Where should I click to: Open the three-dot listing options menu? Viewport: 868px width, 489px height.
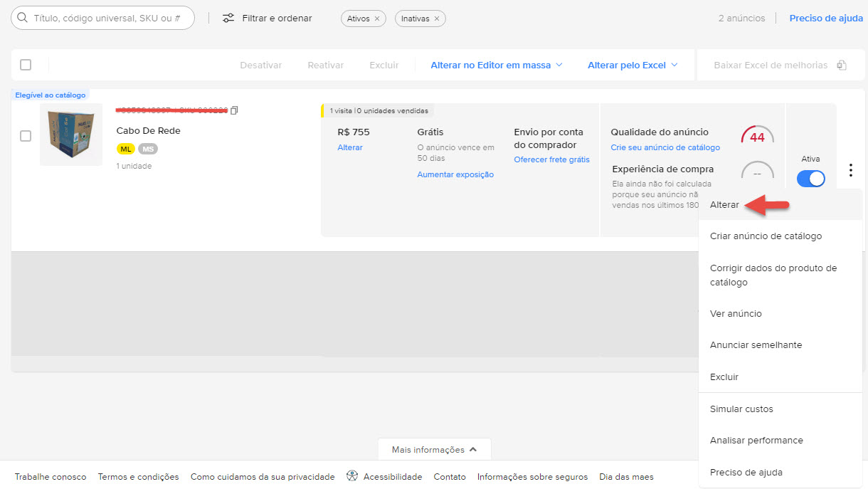[850, 170]
